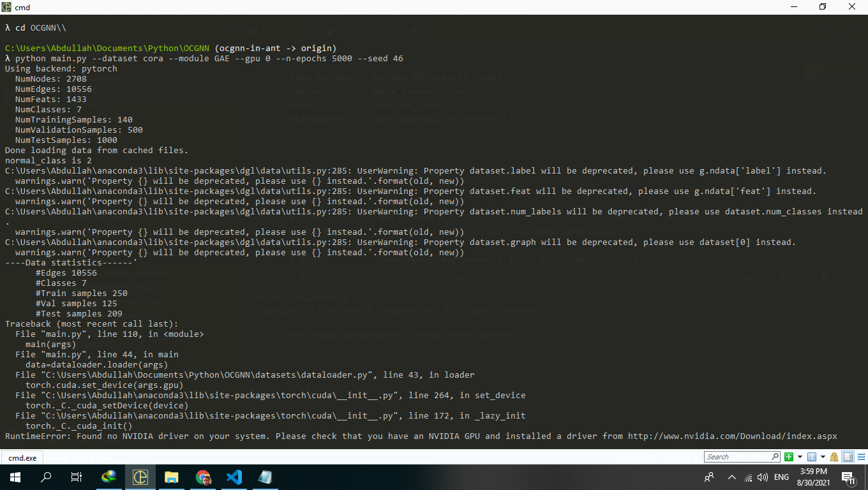This screenshot has height=490, width=868.
Task: Expand the new console dropdown arrow
Action: click(x=799, y=456)
